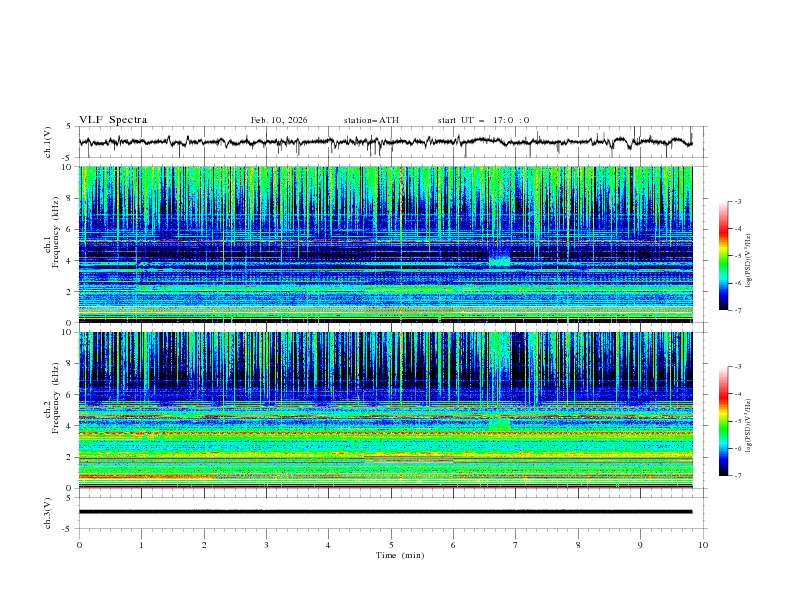Click time axis tick label "10" at right end
The width and height of the screenshot is (792, 612).
coord(703,545)
